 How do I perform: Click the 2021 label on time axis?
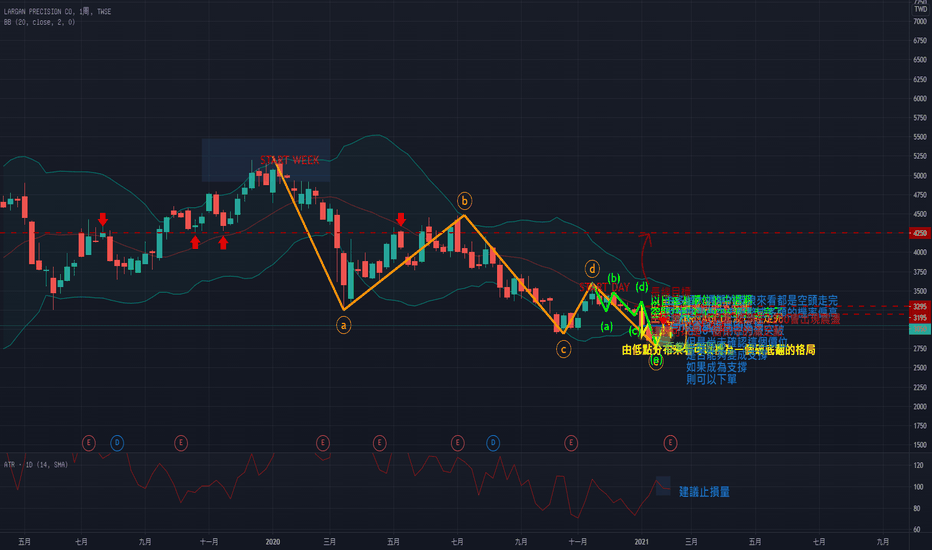point(641,542)
